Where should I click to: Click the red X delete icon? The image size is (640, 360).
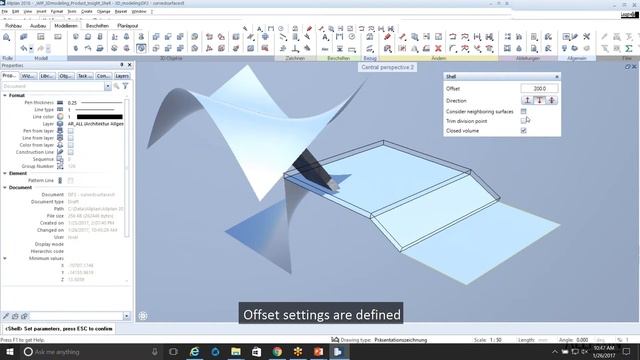pos(438,49)
